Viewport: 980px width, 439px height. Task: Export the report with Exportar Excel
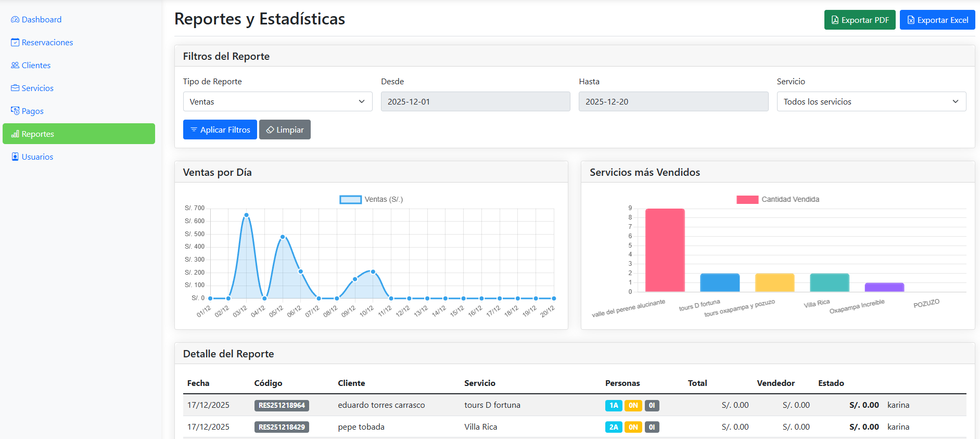tap(937, 20)
